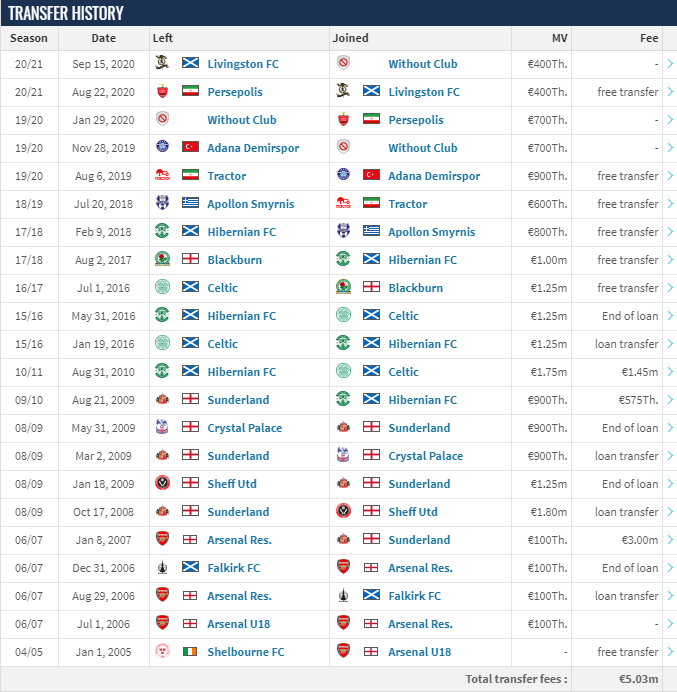Click the Falkirk FC link in Joined column
677x692 pixels.
pyautogui.click(x=415, y=595)
